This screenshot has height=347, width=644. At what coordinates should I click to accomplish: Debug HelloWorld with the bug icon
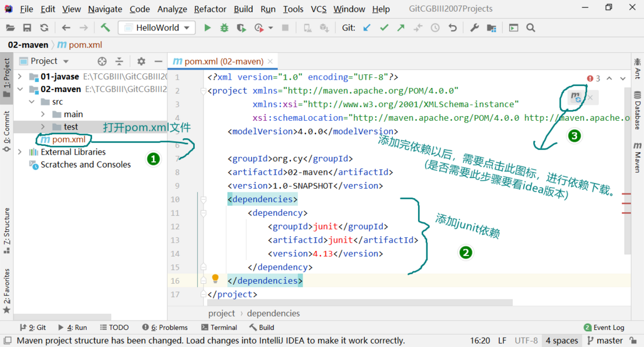[x=224, y=28]
